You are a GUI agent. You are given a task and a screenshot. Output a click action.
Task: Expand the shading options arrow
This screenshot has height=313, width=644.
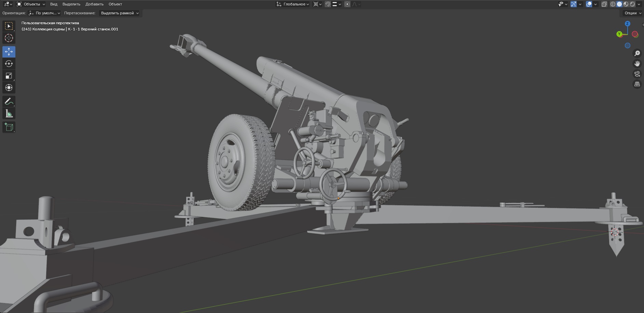tap(639, 4)
